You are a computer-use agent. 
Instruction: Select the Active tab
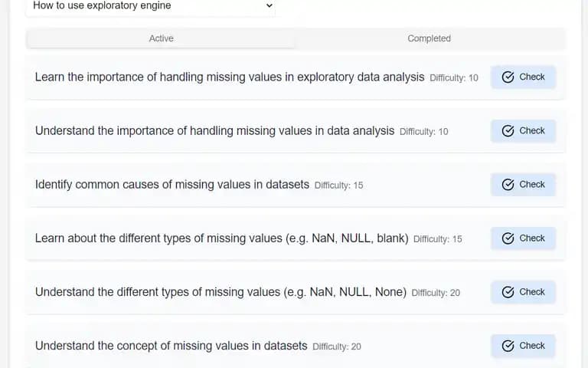point(161,38)
